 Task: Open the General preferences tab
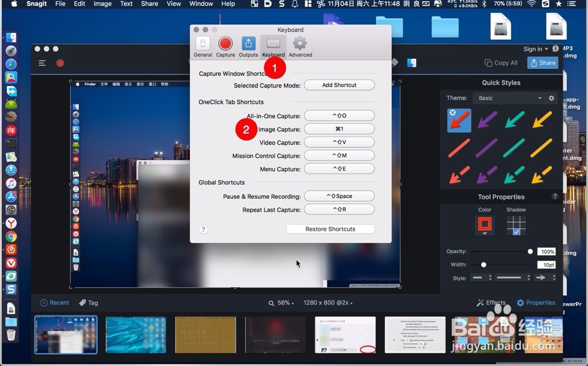[202, 47]
